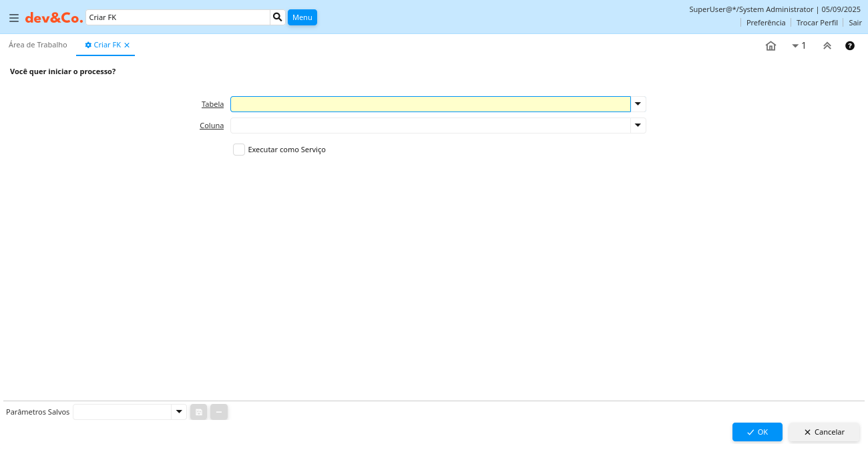The width and height of the screenshot is (868, 450).
Task: Click into the Tabela input field
Action: tap(430, 104)
